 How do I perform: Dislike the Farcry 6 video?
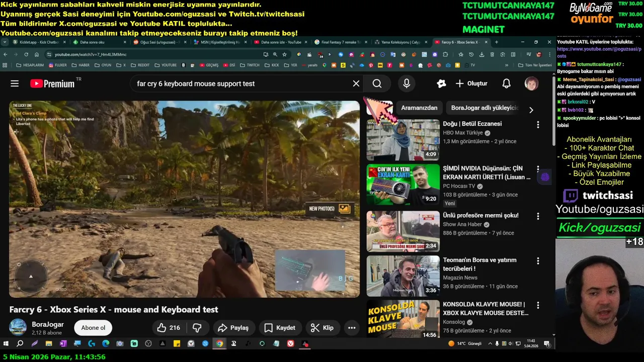(x=197, y=328)
